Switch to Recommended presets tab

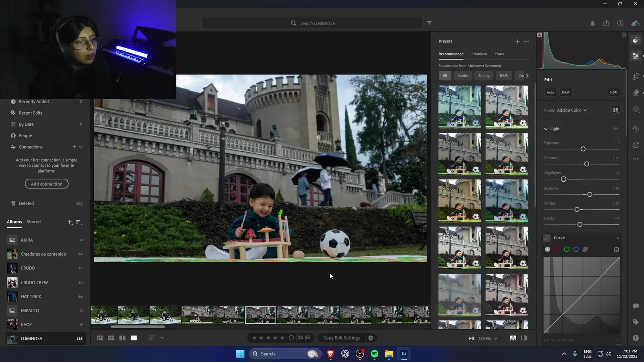tap(451, 54)
